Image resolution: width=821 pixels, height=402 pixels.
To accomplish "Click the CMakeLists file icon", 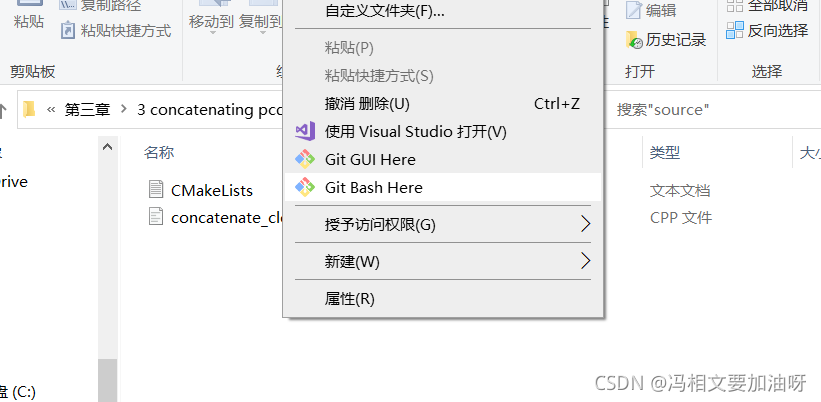I will pyautogui.click(x=156, y=189).
